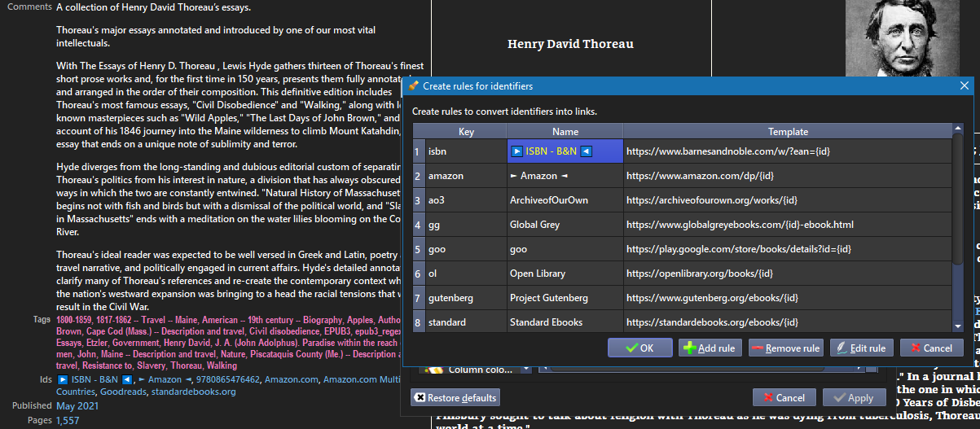Select row header number 1
The height and width of the screenshot is (429, 980).
coord(419,151)
